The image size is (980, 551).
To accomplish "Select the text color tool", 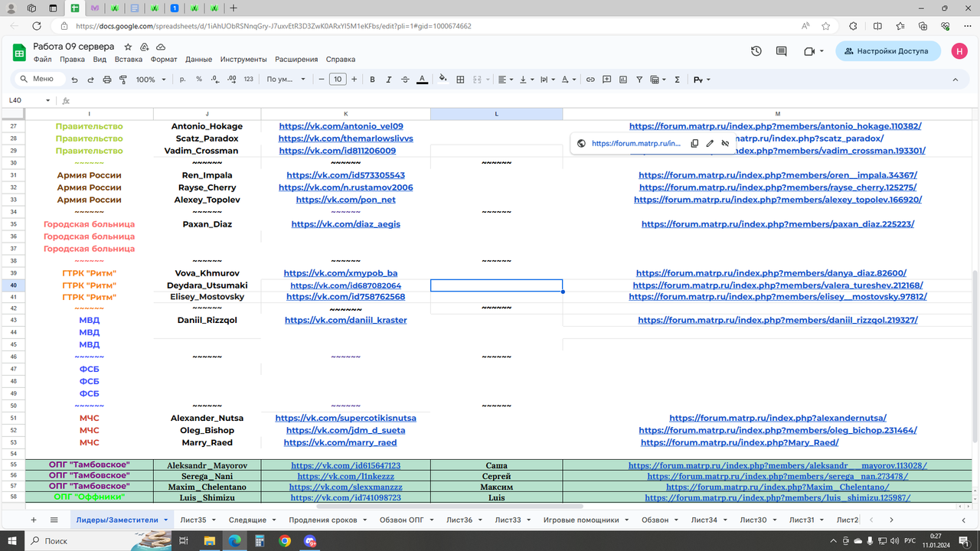I will [x=422, y=79].
